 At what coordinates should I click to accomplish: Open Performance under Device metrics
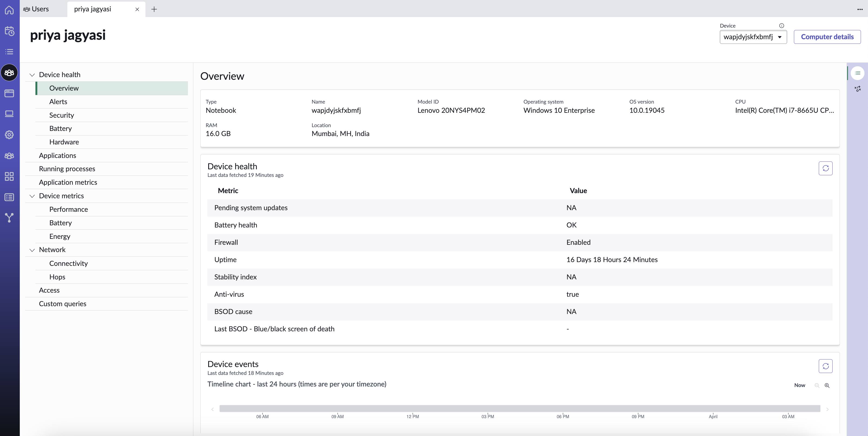point(111,210)
